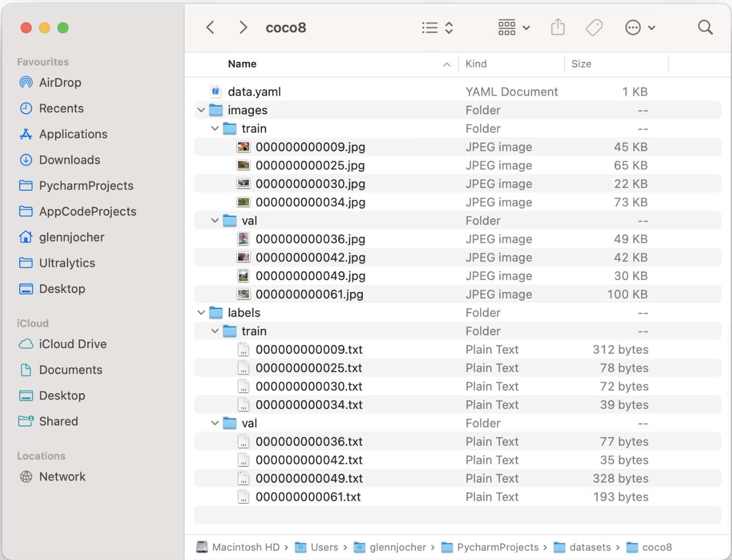Sort by the Size column header
The image size is (732, 560).
point(581,64)
